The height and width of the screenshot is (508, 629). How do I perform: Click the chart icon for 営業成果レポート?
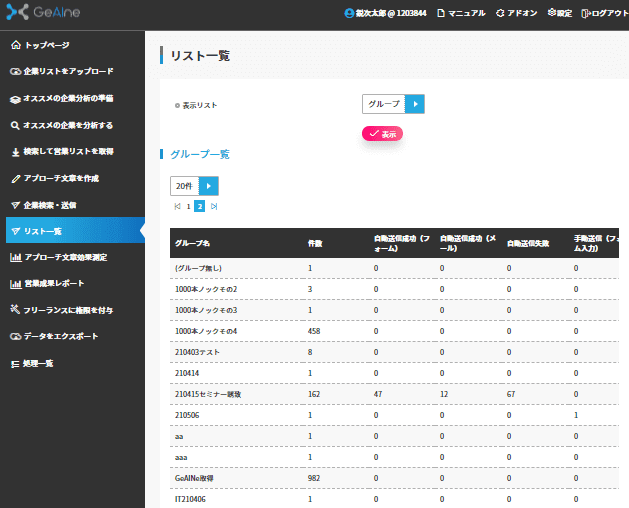point(16,284)
